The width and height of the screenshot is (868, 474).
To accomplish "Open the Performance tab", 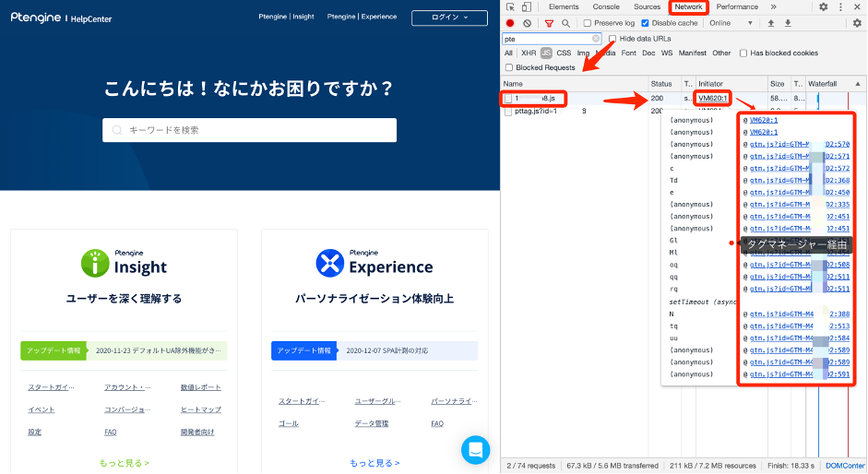I will tap(737, 7).
